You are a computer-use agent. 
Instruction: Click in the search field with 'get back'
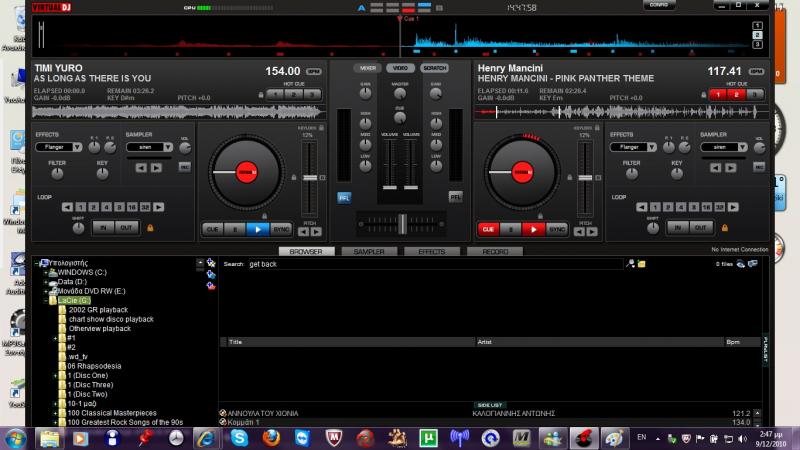coord(434,264)
